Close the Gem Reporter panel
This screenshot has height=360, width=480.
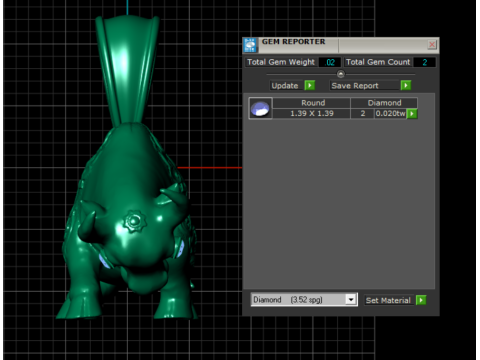click(432, 44)
